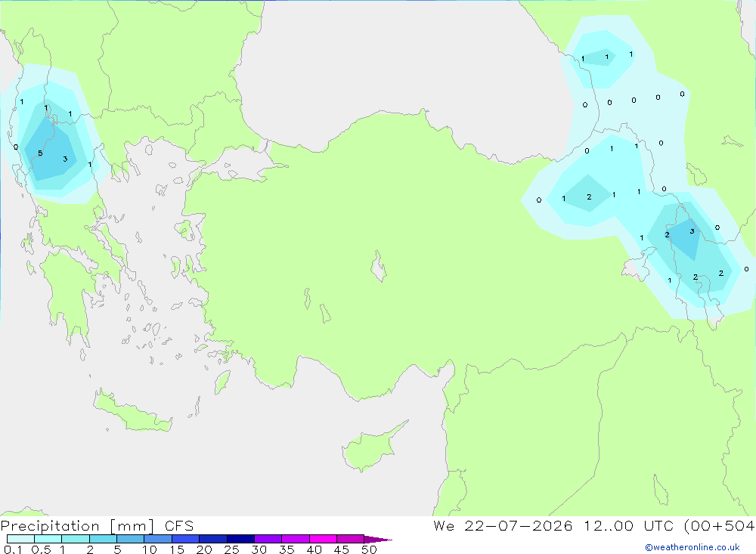The image size is (756, 554).
Task: Click the date '22-07-2026' in the footer
Action: 519,525
